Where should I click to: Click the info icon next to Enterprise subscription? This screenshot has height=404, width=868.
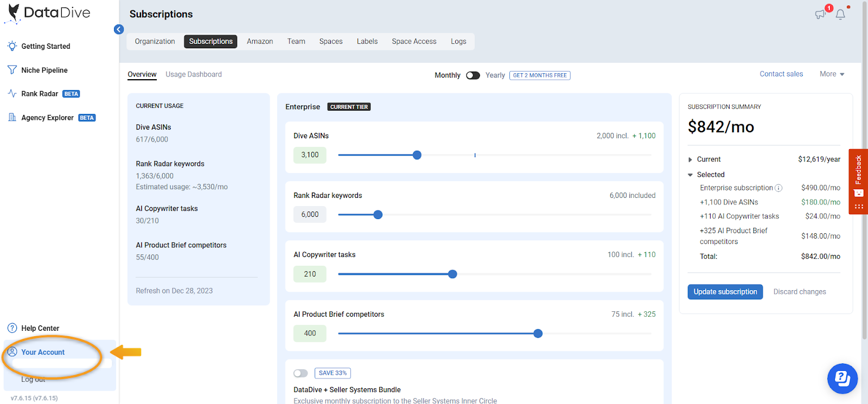tap(778, 188)
